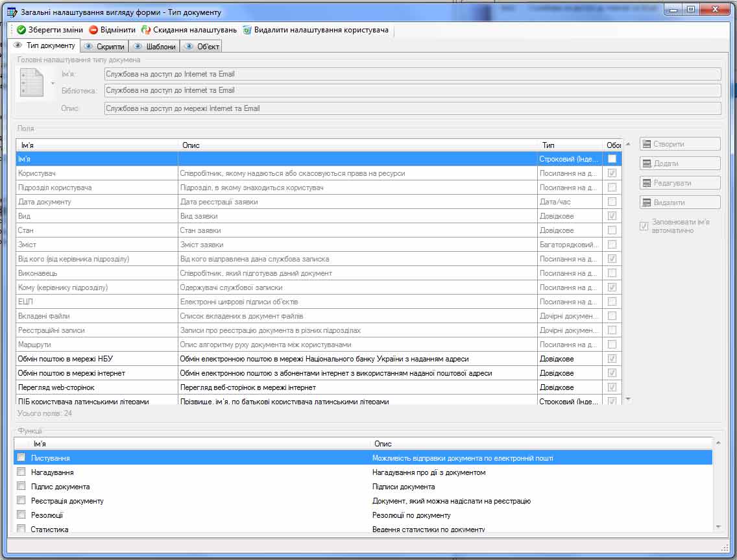
Task: Click functions table Опис column header
Action: tap(542, 444)
